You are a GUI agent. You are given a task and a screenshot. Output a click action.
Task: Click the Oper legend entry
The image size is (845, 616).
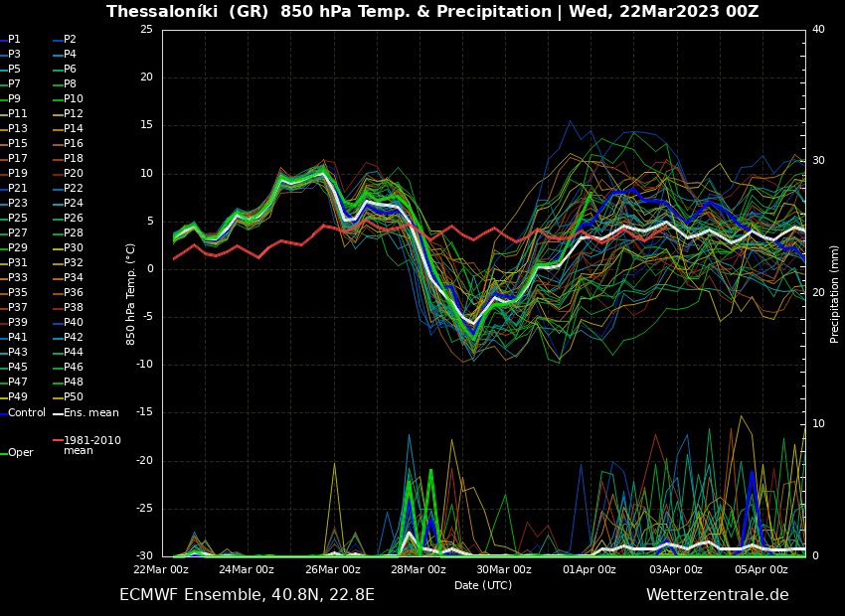(x=20, y=453)
